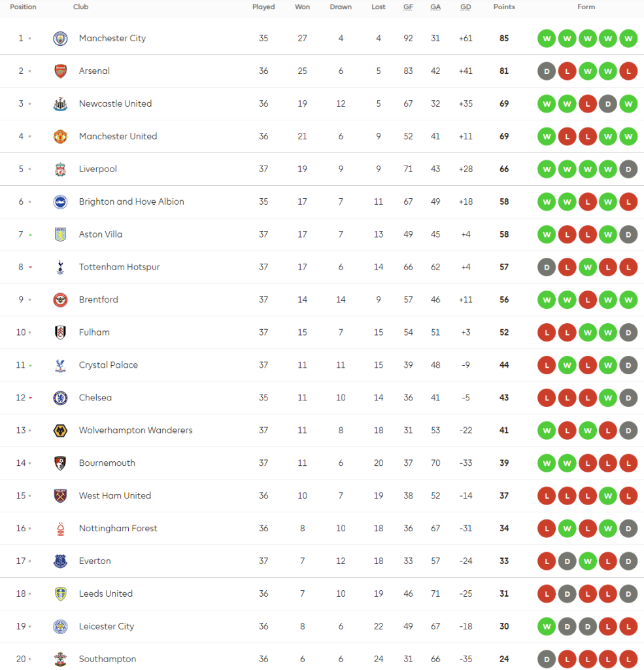This screenshot has width=644, height=670.
Task: Click the Newcastle United crest icon
Action: tap(60, 104)
